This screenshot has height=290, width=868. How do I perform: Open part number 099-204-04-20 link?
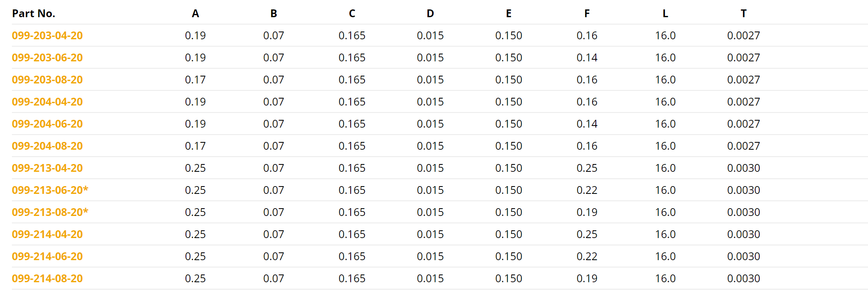[x=47, y=102]
